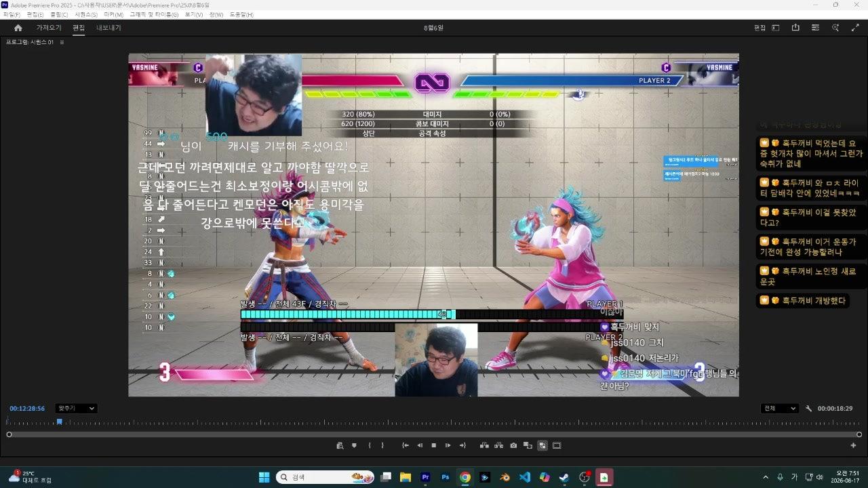Click the right zoom scrollbar handle
Viewport: 868px width, 488px height.
(859, 434)
